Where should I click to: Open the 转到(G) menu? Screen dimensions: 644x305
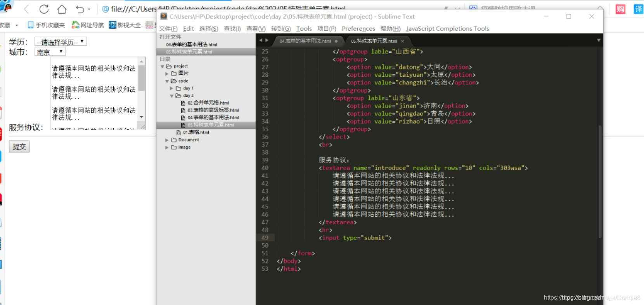pyautogui.click(x=281, y=28)
